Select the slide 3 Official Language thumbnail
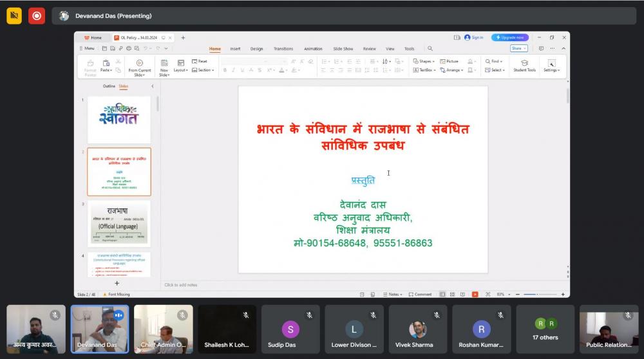The image size is (644, 359). click(119, 223)
